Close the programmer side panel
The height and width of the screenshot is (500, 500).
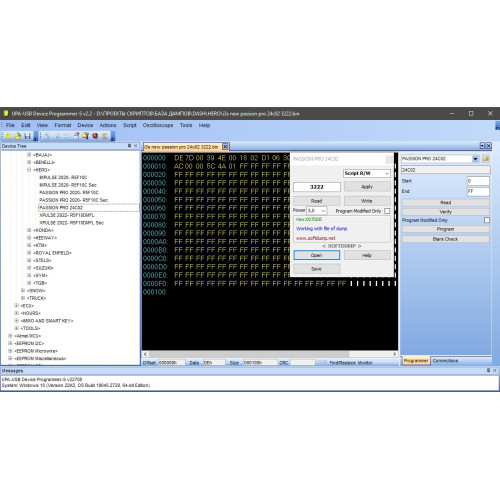pos(488,146)
